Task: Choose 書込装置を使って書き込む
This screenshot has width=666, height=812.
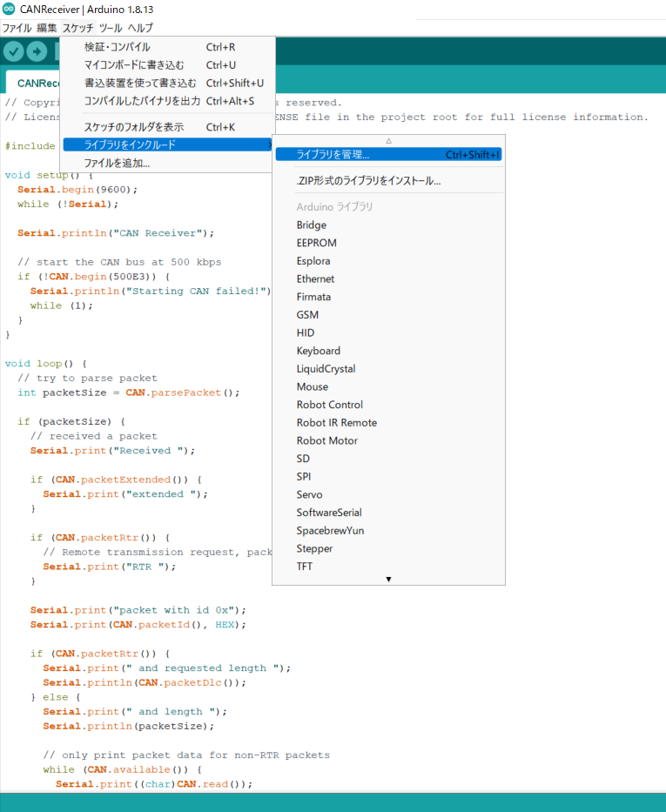Action: pyautogui.click(x=168, y=84)
